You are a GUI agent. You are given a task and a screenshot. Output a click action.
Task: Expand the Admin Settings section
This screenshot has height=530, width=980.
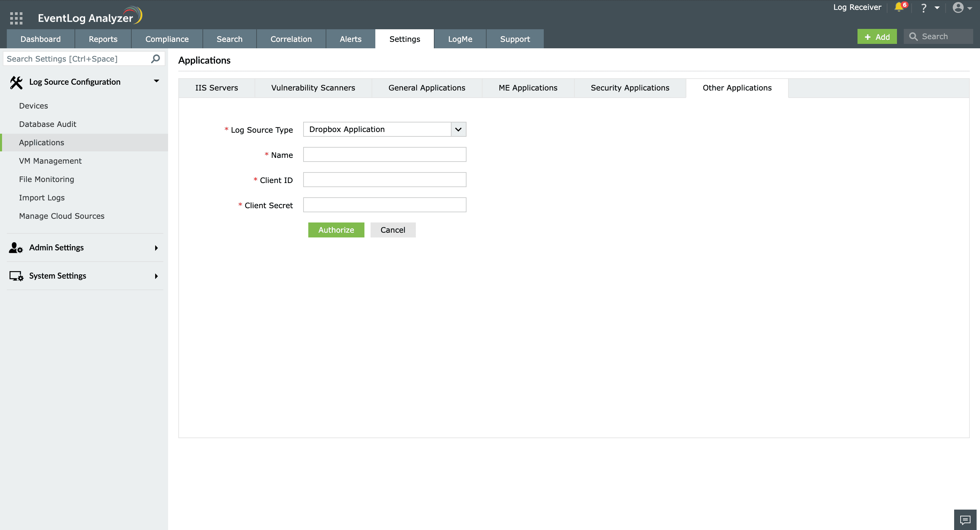156,248
